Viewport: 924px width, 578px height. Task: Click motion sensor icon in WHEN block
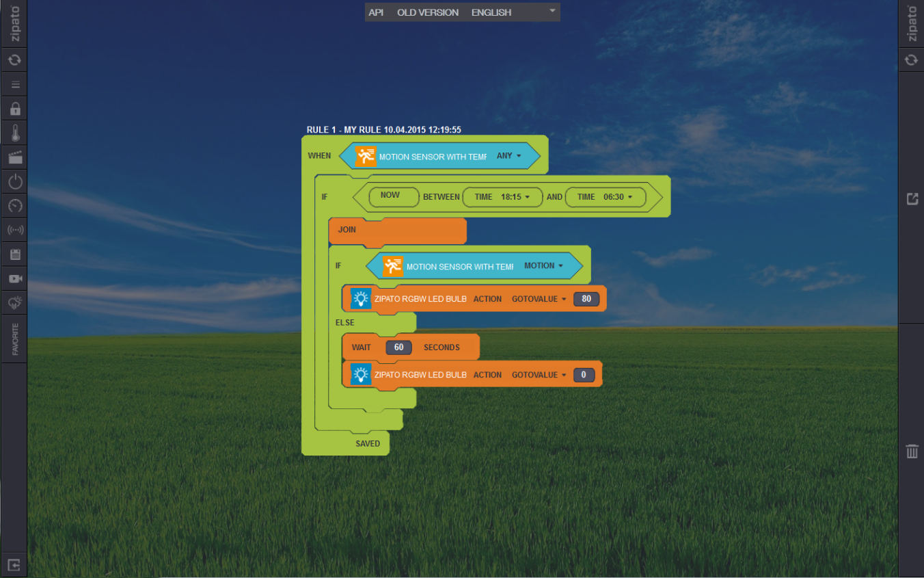coord(366,156)
